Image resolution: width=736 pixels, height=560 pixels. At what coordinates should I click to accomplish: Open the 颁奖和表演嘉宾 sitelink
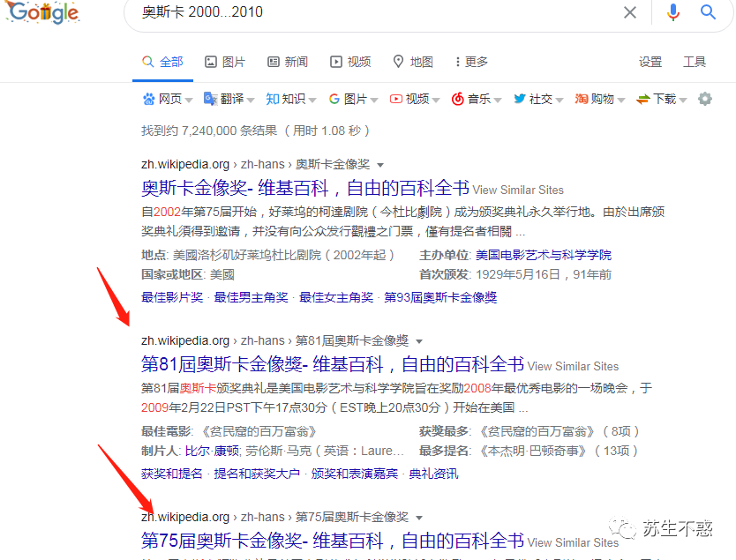click(355, 474)
